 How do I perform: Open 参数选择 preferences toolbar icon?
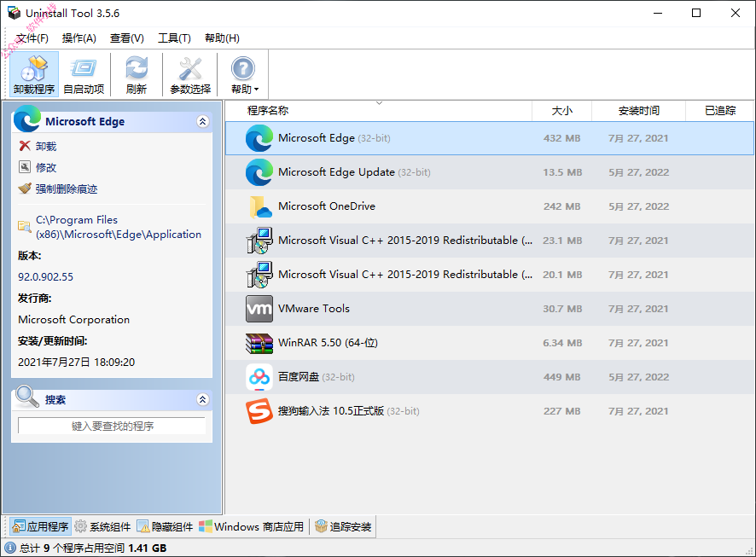point(190,74)
